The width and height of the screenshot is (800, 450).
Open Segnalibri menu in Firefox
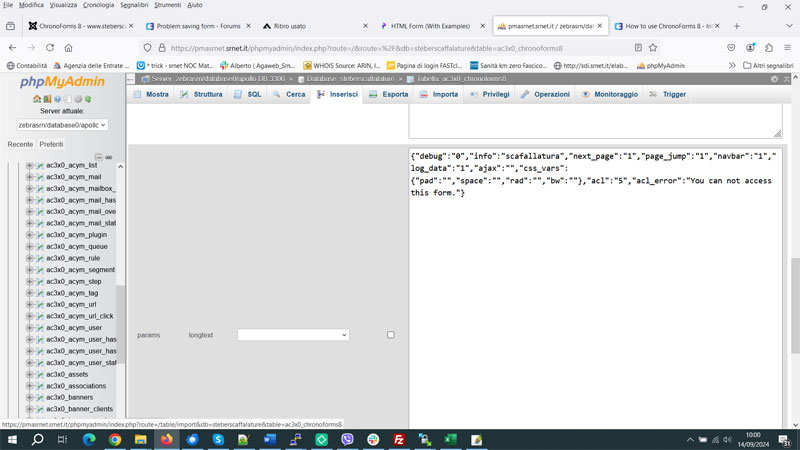coord(134,5)
